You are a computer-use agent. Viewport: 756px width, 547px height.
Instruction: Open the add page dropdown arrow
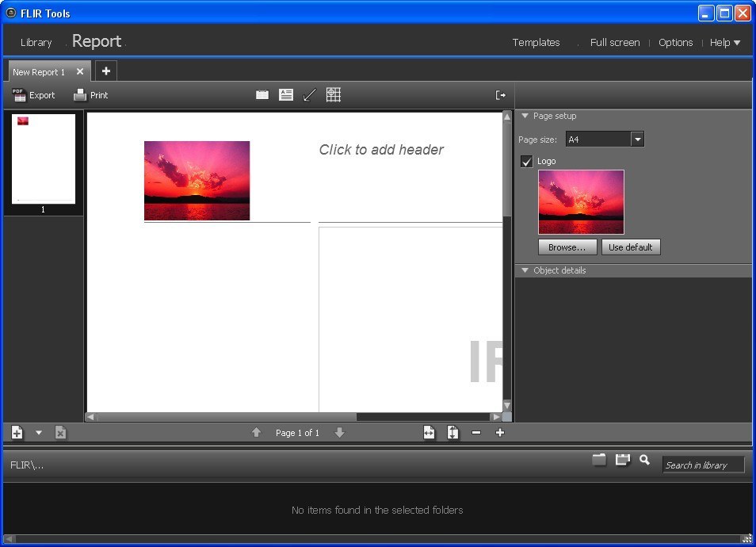pyautogui.click(x=37, y=432)
